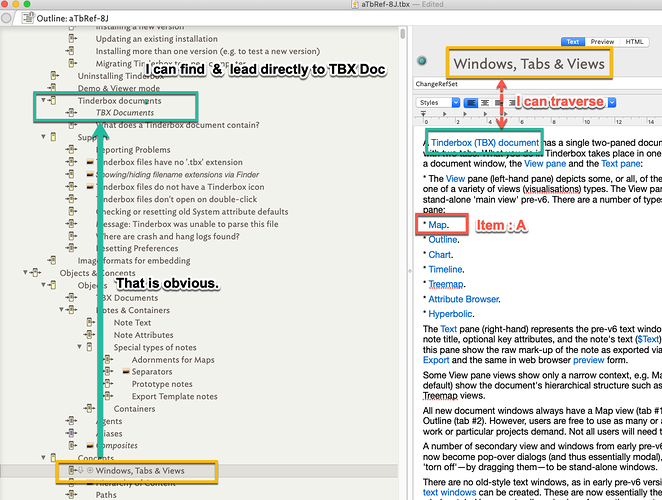The width and height of the screenshot is (662, 500).
Task: Collapse the 'Notes & Containers' branch
Action: 61,310
